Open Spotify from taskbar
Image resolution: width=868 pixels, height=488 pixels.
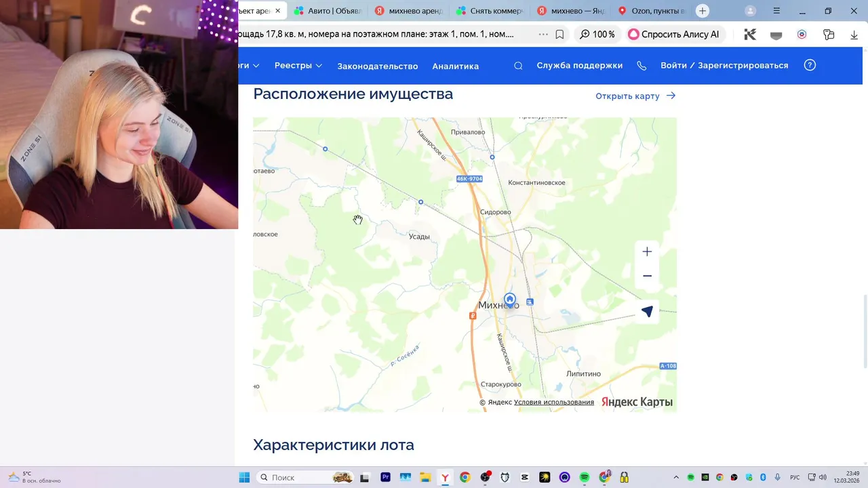click(585, 477)
